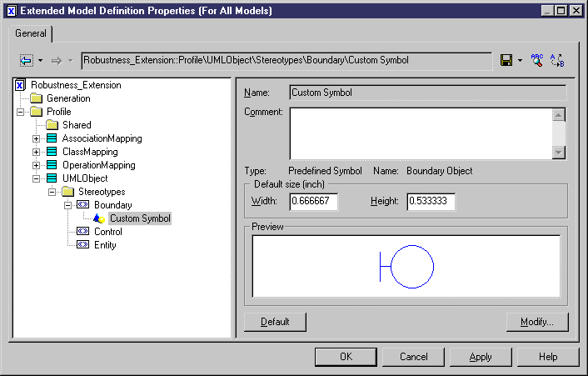This screenshot has width=588, height=376.
Task: Click inside the Comment text area
Action: click(421, 133)
